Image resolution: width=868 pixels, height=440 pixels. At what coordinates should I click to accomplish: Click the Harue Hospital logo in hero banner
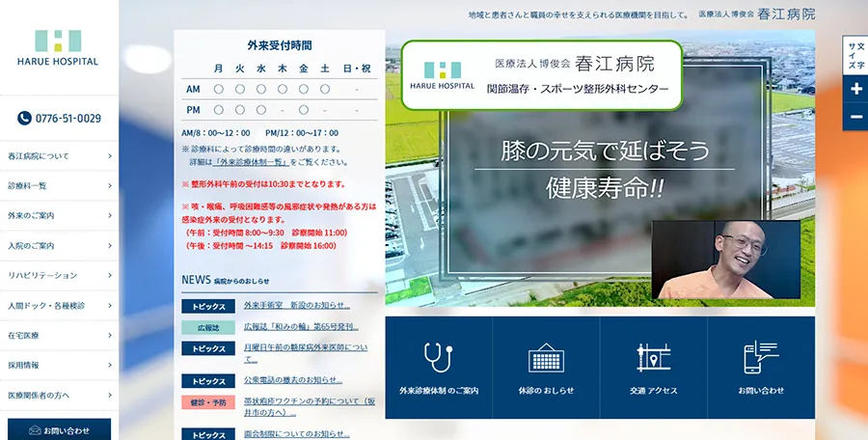tap(442, 75)
